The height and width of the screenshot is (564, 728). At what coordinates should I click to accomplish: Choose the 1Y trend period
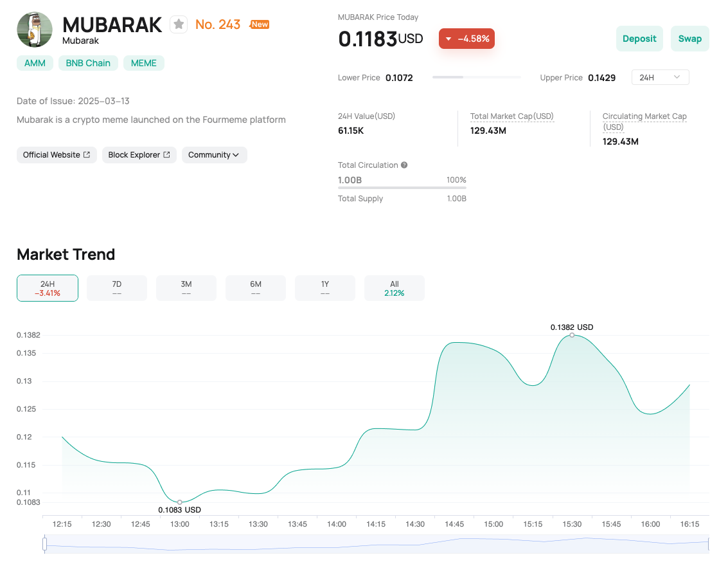(325, 288)
